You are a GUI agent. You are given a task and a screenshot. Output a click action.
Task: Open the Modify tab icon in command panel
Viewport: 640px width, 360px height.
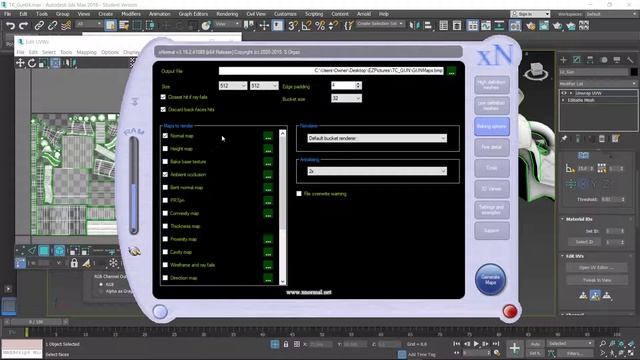pyautogui.click(x=577, y=60)
